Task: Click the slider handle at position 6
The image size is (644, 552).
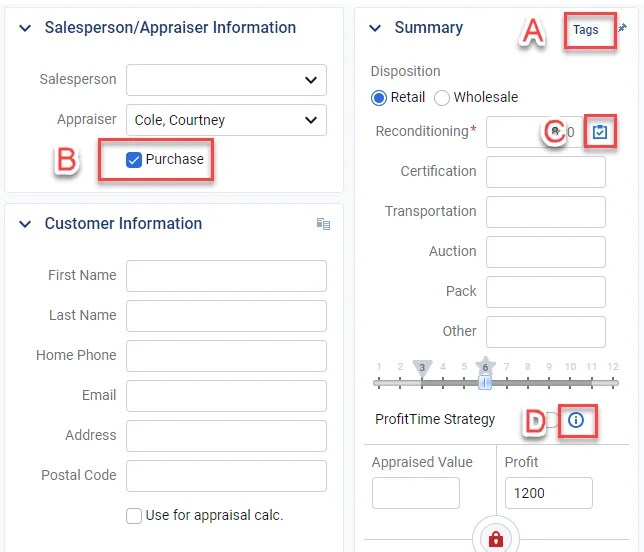Action: point(486,382)
